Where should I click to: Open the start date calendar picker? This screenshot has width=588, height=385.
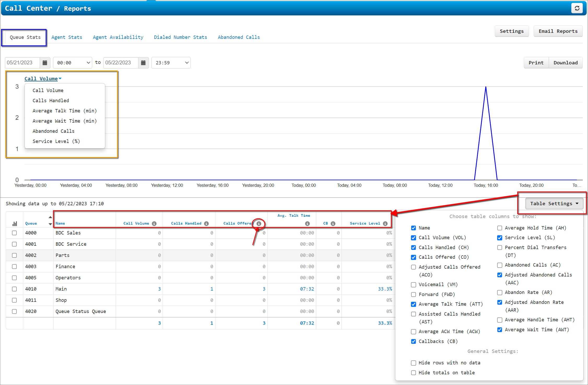pyautogui.click(x=45, y=63)
